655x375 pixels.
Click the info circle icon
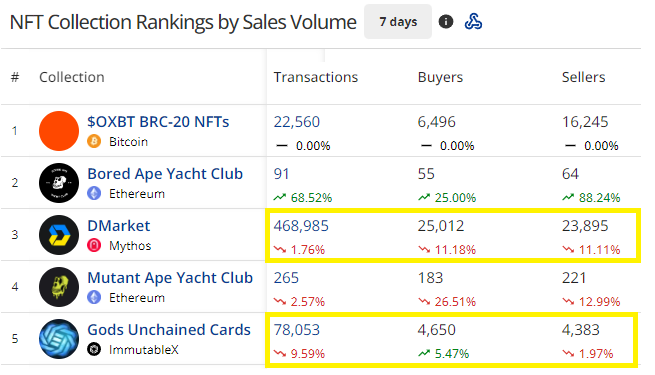[x=446, y=21]
